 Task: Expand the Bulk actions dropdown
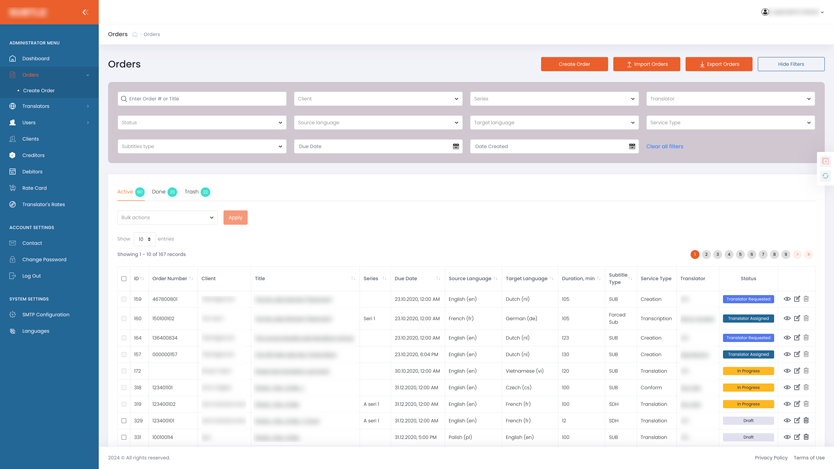pyautogui.click(x=167, y=217)
